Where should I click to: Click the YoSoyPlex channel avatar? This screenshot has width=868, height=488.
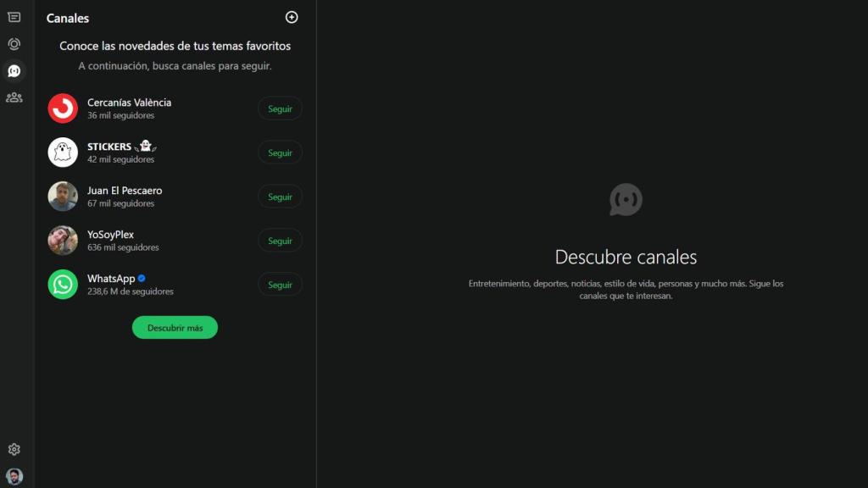[x=63, y=241]
